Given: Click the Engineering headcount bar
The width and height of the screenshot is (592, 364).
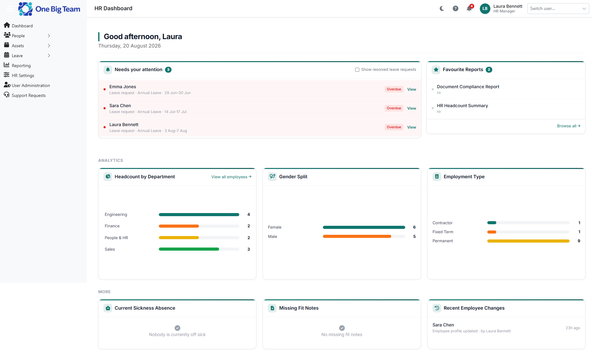Looking at the screenshot, I should pos(199,215).
